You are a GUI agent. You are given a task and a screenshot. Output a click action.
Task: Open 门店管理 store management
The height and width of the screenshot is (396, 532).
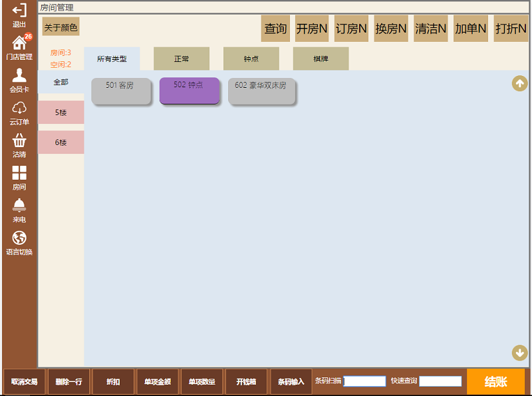click(19, 47)
